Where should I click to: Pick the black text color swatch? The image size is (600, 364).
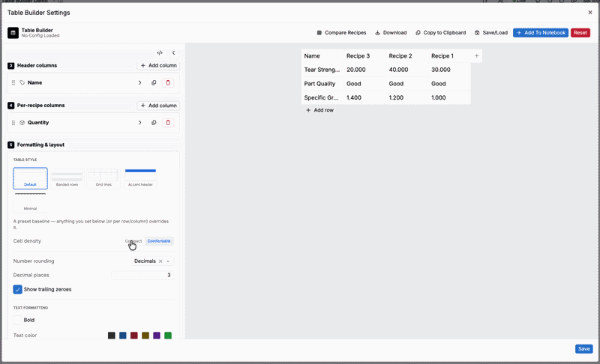coord(111,336)
